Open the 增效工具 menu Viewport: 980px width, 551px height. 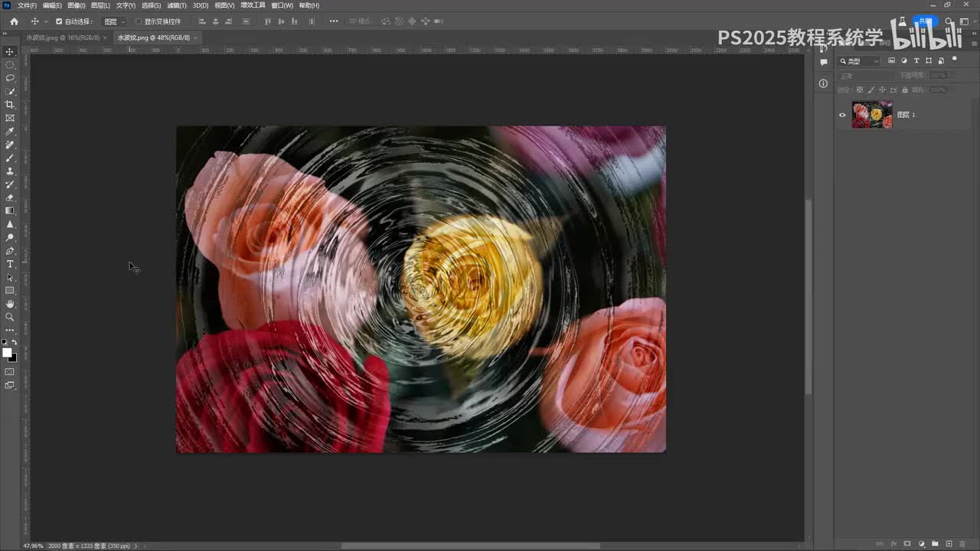tap(253, 5)
